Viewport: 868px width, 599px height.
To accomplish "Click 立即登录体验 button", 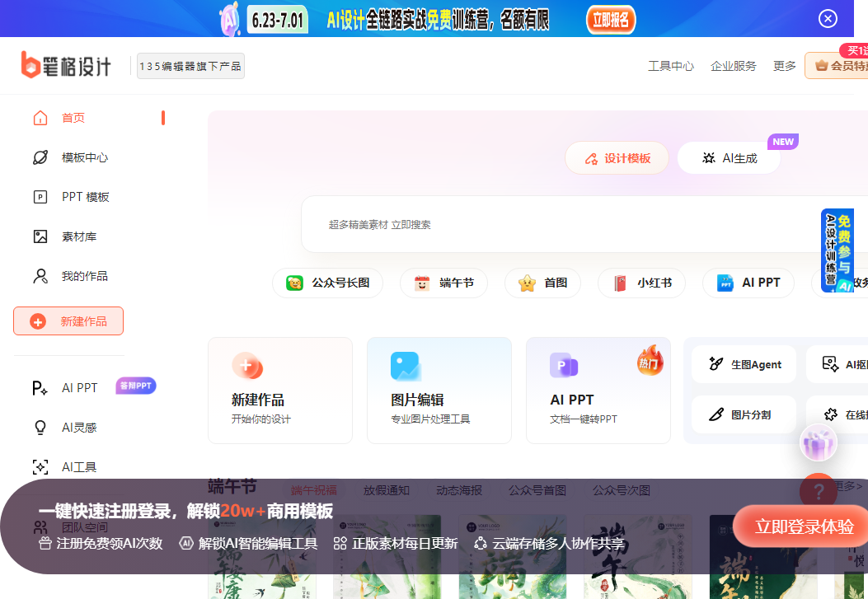I will coord(801,526).
